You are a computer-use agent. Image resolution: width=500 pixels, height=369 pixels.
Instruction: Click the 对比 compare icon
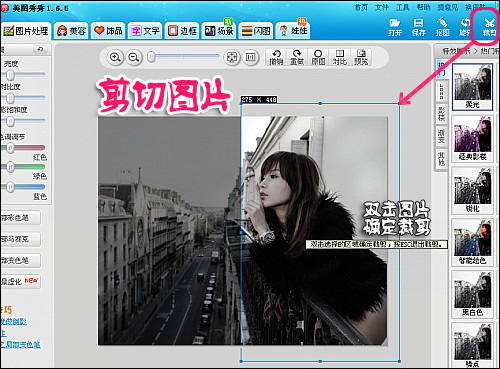click(340, 57)
